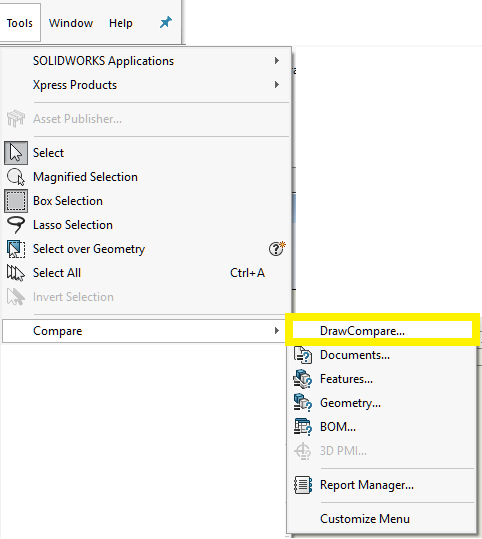Click the Select All cursors icon

[x=16, y=273]
